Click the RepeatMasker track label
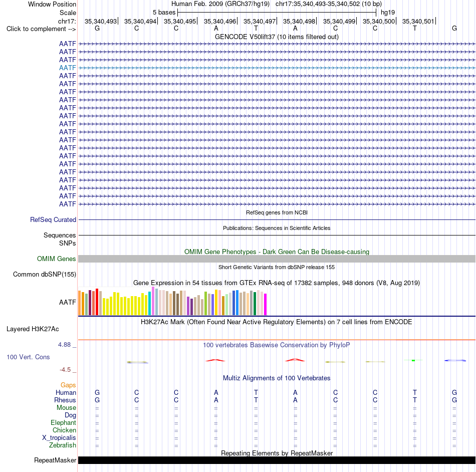476x472 pixels. (x=55, y=460)
